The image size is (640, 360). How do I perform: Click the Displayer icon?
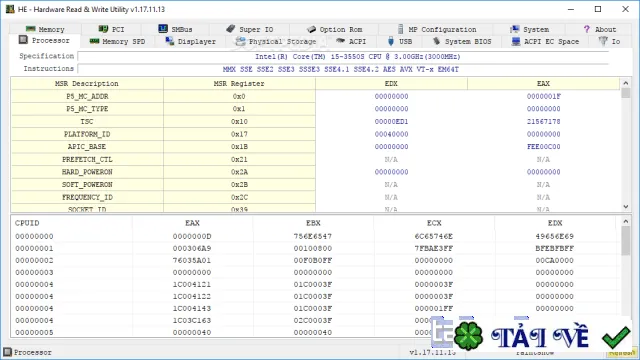(169, 41)
